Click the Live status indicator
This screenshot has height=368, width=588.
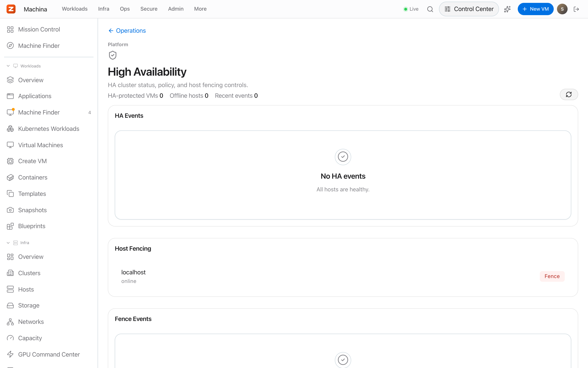coord(411,9)
